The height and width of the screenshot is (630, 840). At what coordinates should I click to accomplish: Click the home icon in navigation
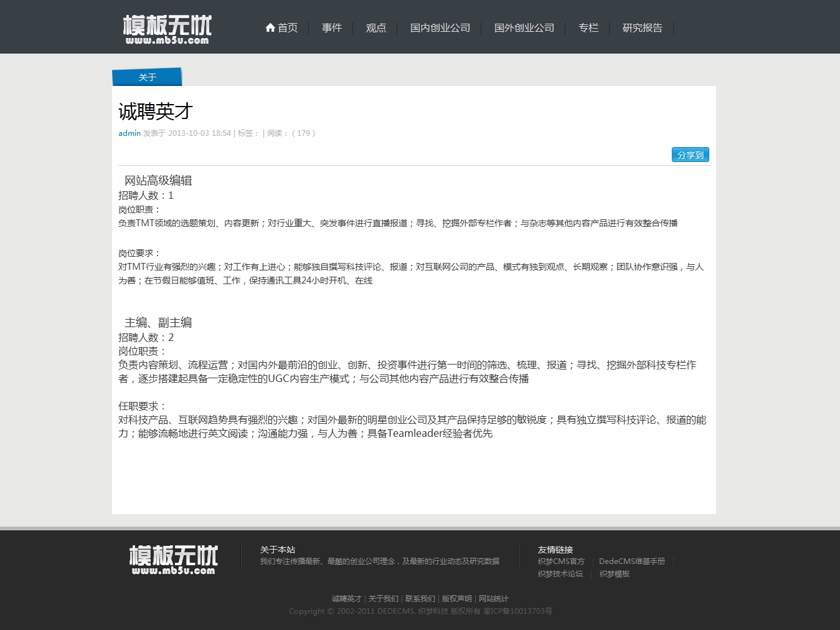270,27
